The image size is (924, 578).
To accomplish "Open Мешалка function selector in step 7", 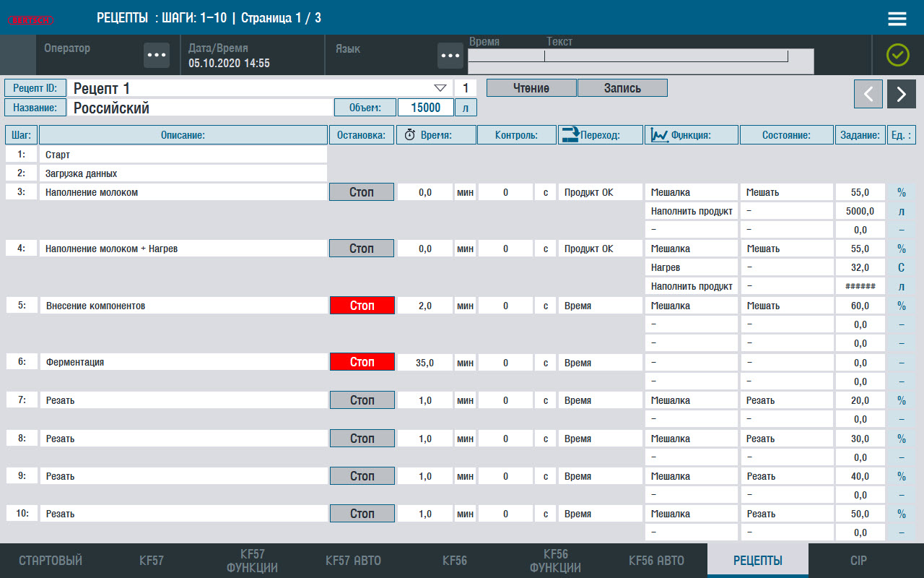I will tap(691, 400).
